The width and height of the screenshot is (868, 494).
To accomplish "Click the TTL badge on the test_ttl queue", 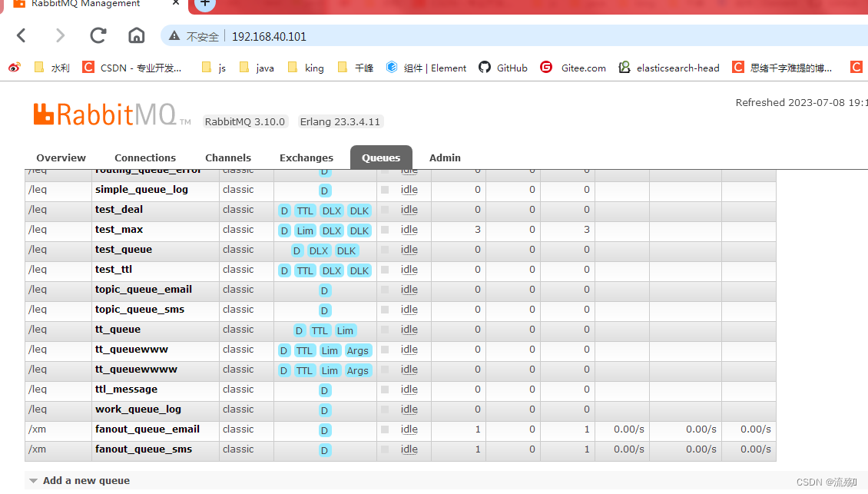I will coord(305,270).
